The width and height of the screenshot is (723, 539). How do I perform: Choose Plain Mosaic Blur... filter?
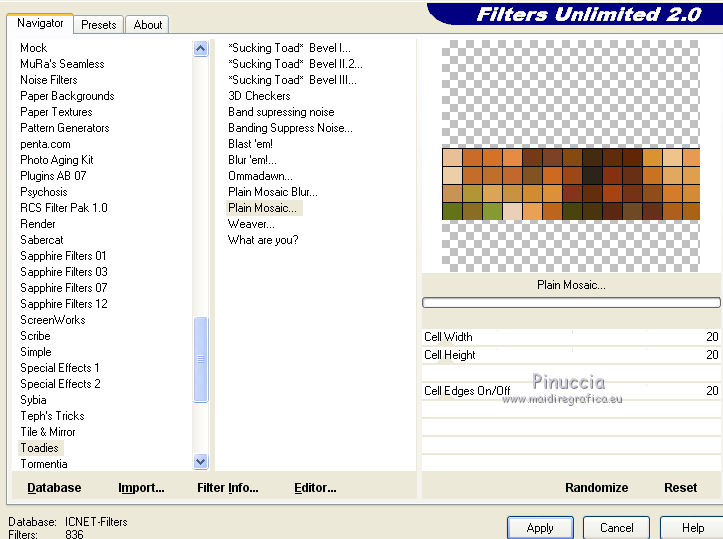pyautogui.click(x=273, y=192)
